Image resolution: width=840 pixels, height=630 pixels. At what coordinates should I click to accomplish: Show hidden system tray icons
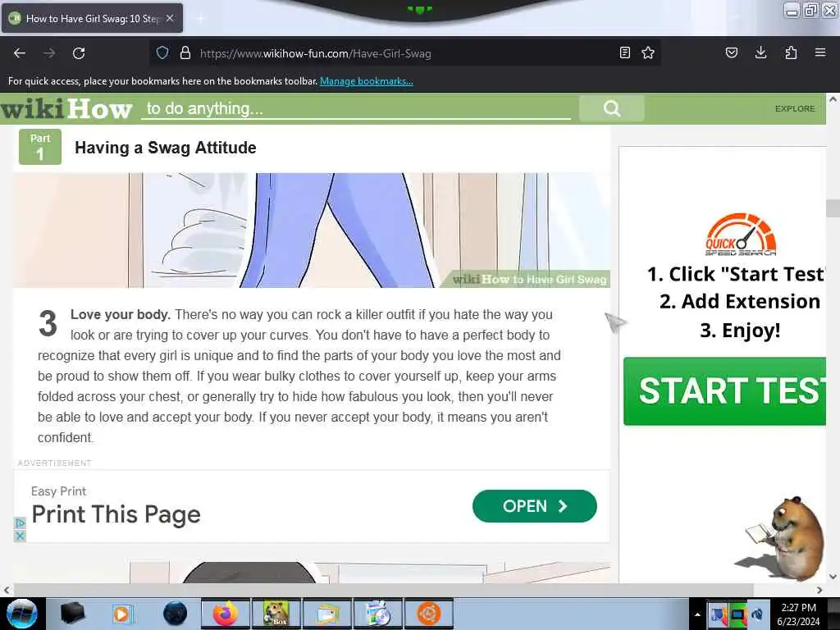697,614
